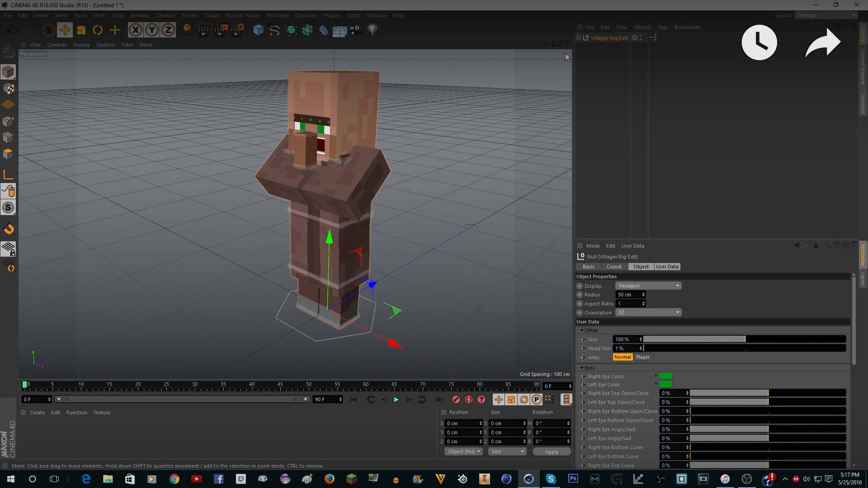Viewport: 868px width, 488px height.
Task: Open the Display dropdown set to Hexagon
Action: [648, 286]
